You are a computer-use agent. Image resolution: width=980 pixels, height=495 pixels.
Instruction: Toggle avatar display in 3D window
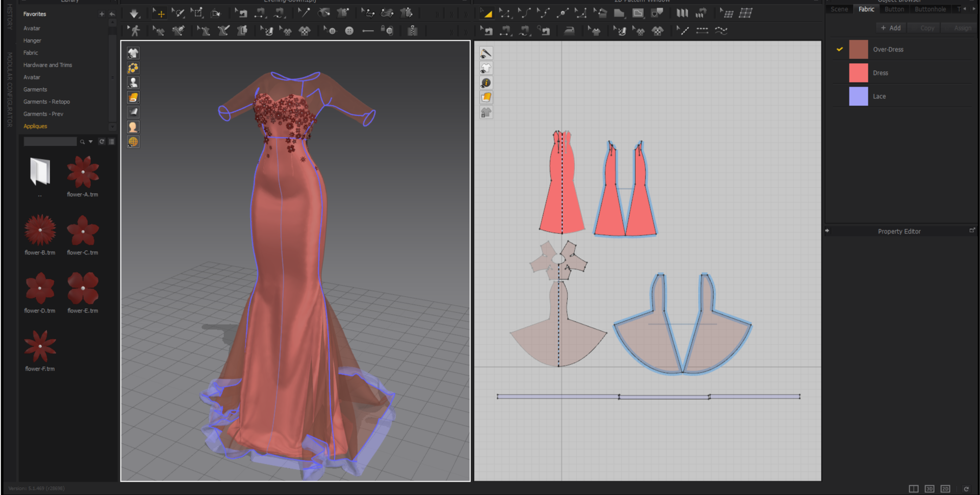click(133, 83)
